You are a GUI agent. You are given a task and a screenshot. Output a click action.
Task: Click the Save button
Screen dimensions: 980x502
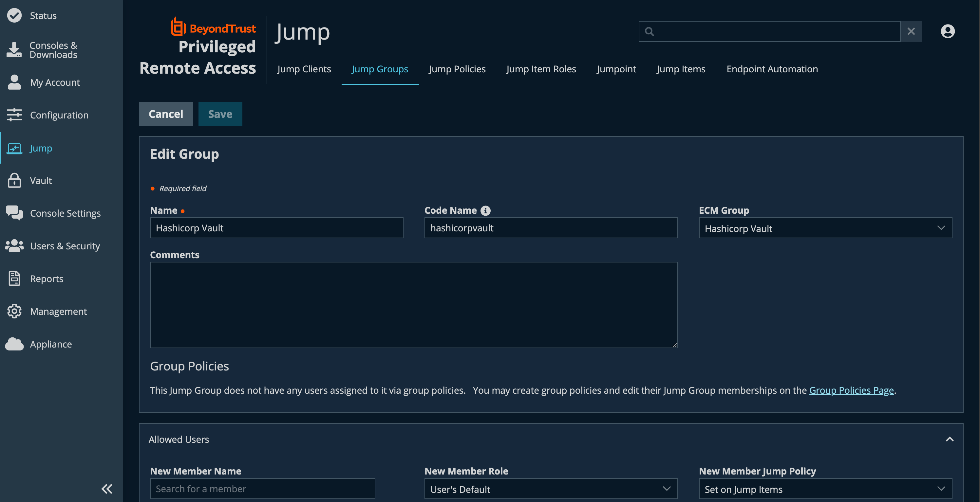point(220,114)
